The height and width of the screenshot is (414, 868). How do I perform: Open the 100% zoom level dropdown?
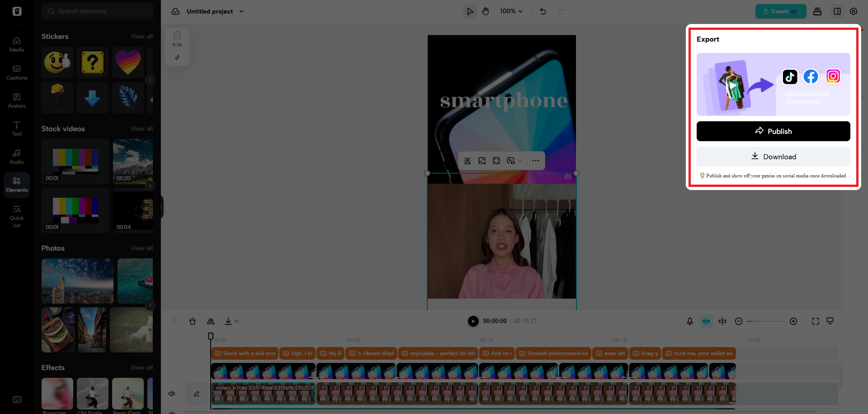point(511,11)
